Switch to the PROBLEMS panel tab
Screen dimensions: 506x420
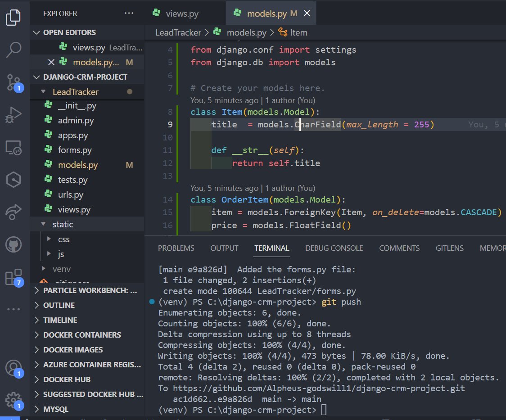(176, 248)
